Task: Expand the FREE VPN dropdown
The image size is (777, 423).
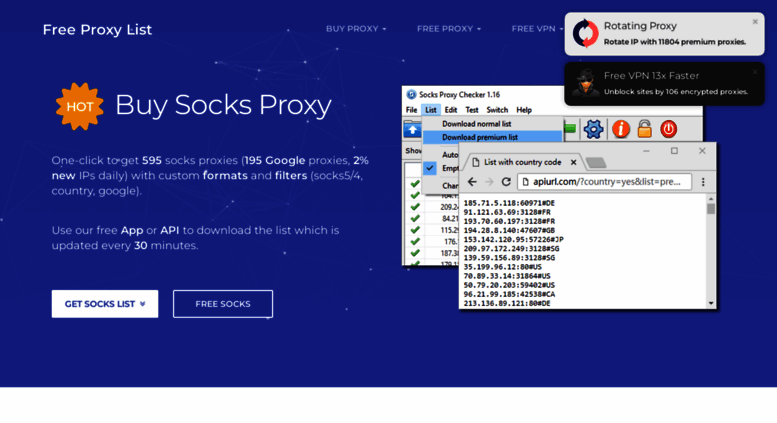Action: [x=537, y=29]
